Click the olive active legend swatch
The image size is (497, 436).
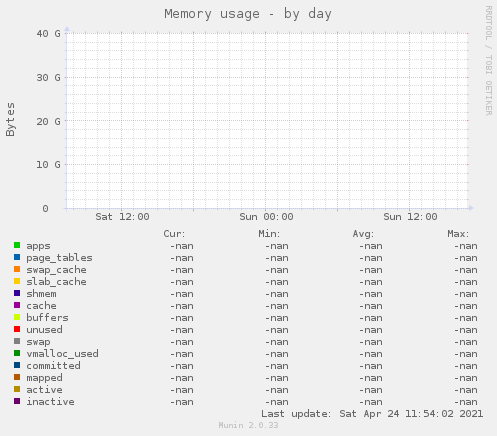[x=17, y=389]
